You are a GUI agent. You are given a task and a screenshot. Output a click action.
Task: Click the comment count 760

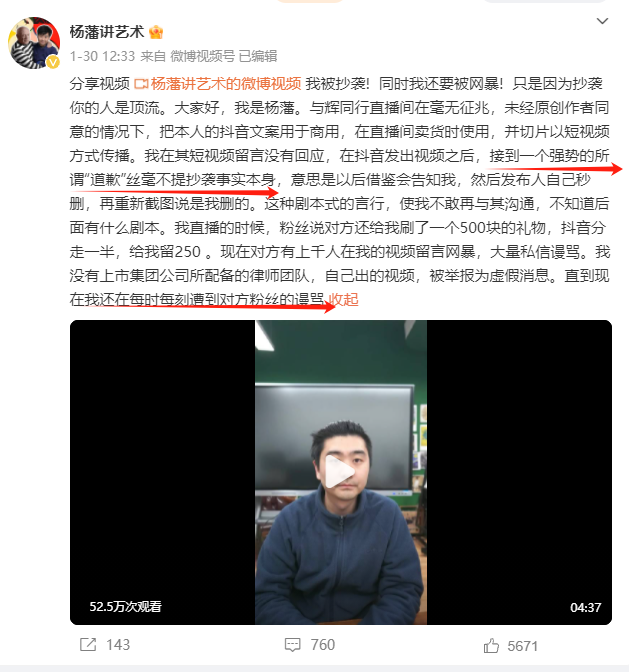[323, 645]
